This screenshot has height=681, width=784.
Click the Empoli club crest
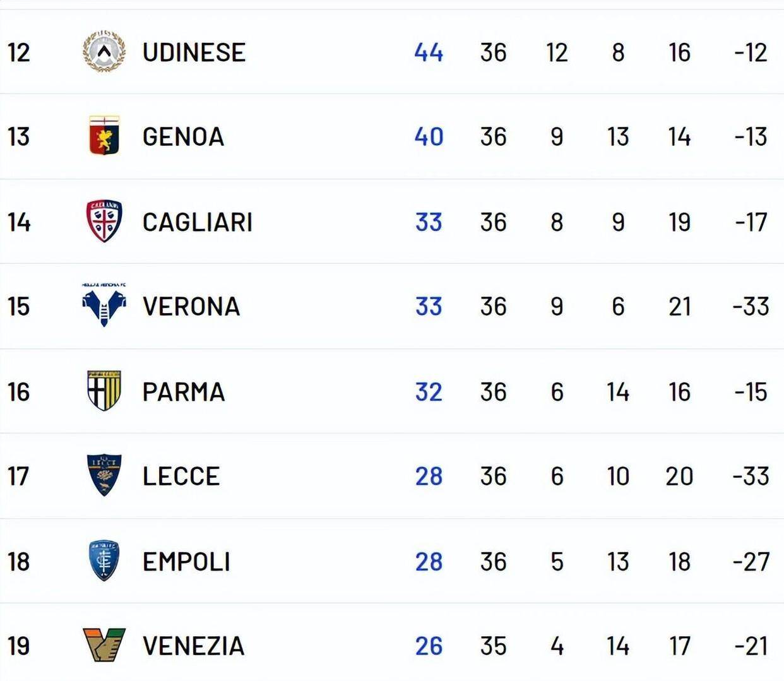pos(104,560)
